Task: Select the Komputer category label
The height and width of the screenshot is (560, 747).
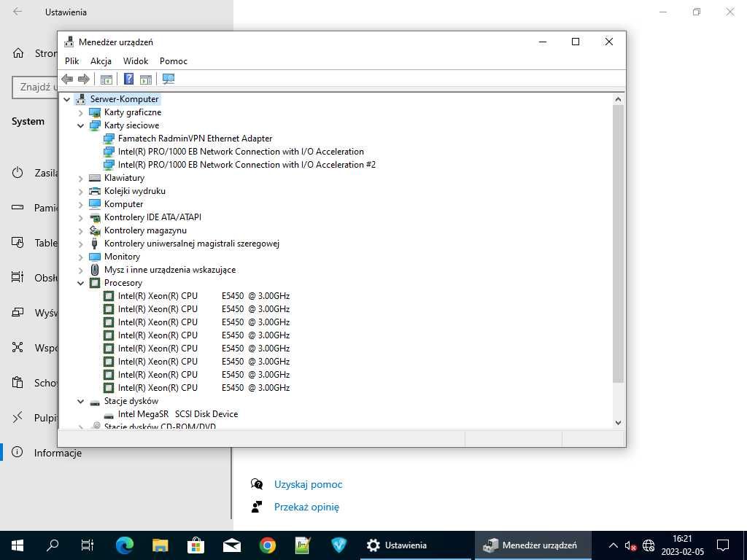Action: pos(123,204)
